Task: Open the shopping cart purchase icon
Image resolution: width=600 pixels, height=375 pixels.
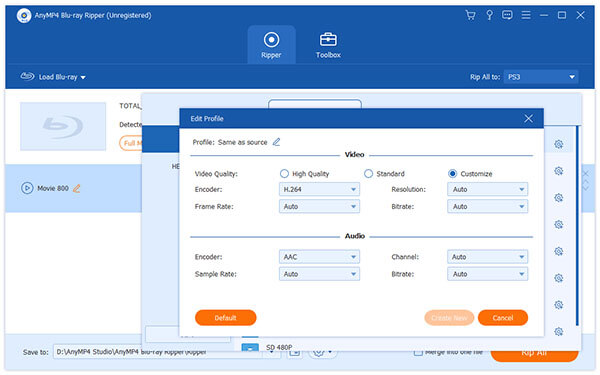Action: tap(470, 15)
